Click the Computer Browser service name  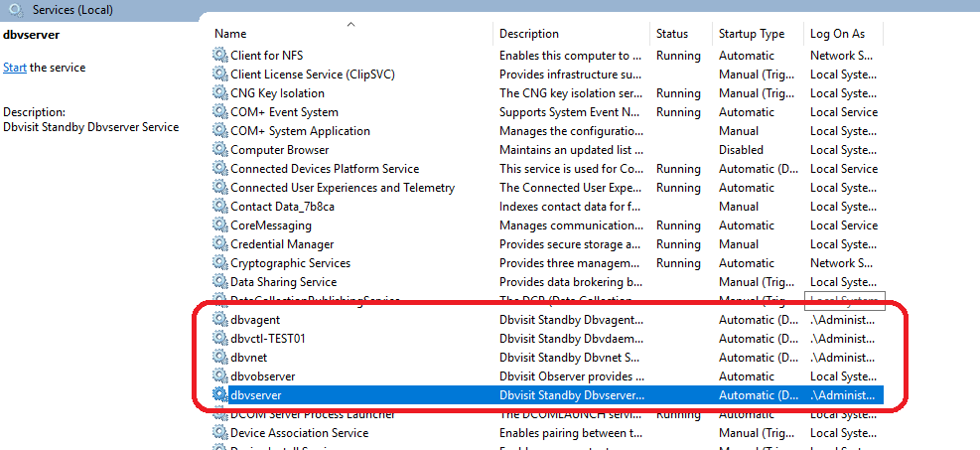click(279, 150)
